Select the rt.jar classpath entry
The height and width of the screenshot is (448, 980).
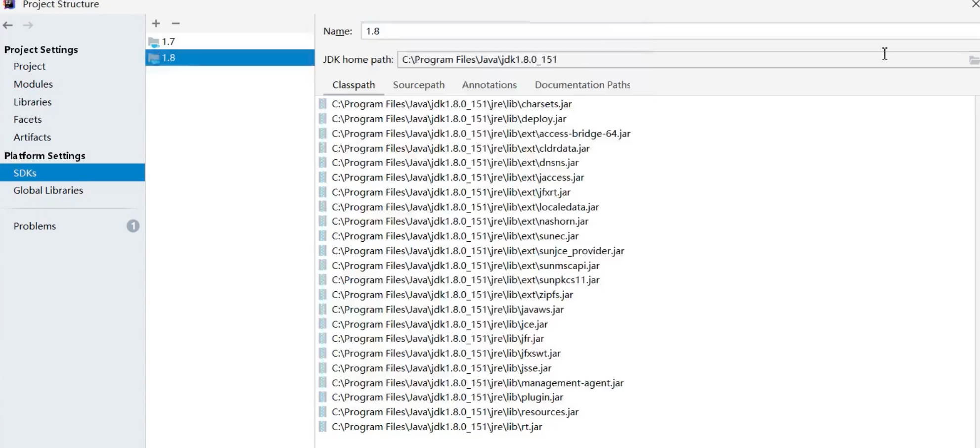click(x=437, y=427)
